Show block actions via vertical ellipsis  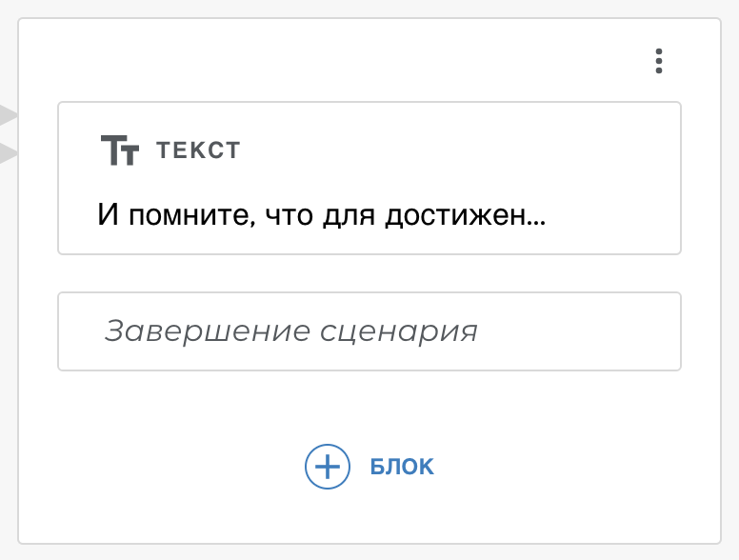click(659, 62)
